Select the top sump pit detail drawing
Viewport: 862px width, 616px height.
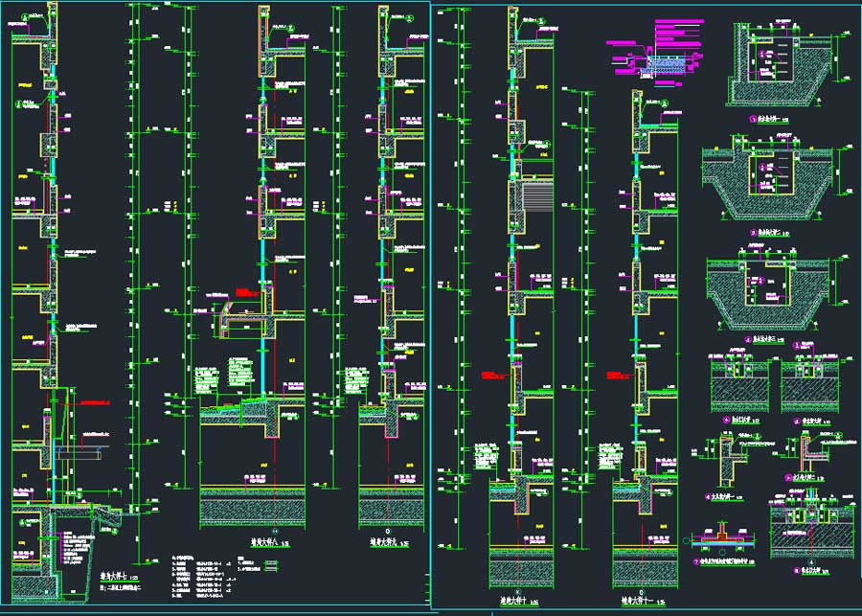click(x=779, y=66)
